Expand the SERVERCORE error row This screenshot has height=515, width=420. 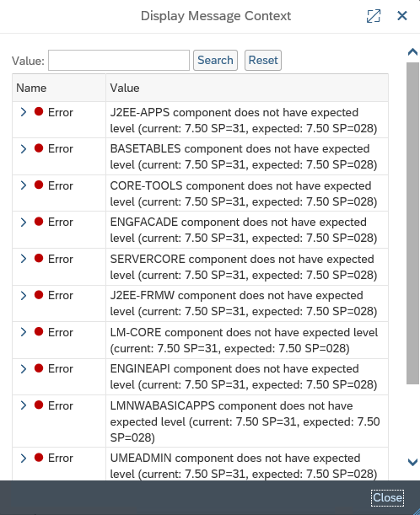coord(24,259)
